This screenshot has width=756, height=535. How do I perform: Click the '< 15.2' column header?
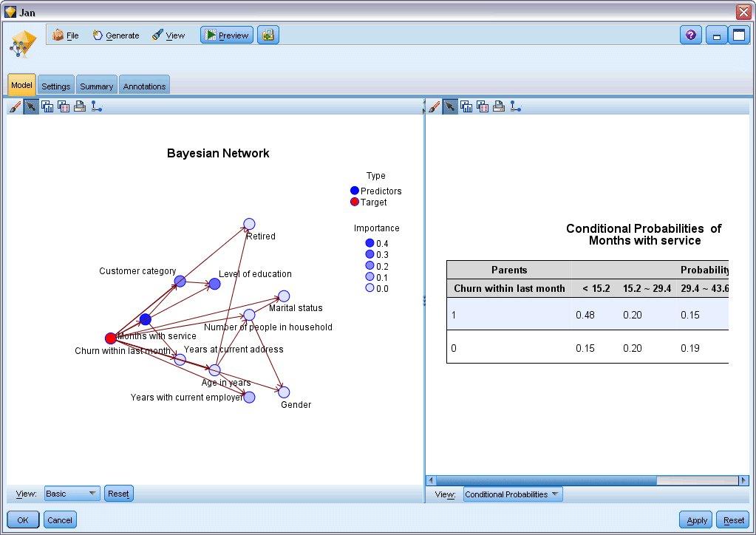point(596,288)
